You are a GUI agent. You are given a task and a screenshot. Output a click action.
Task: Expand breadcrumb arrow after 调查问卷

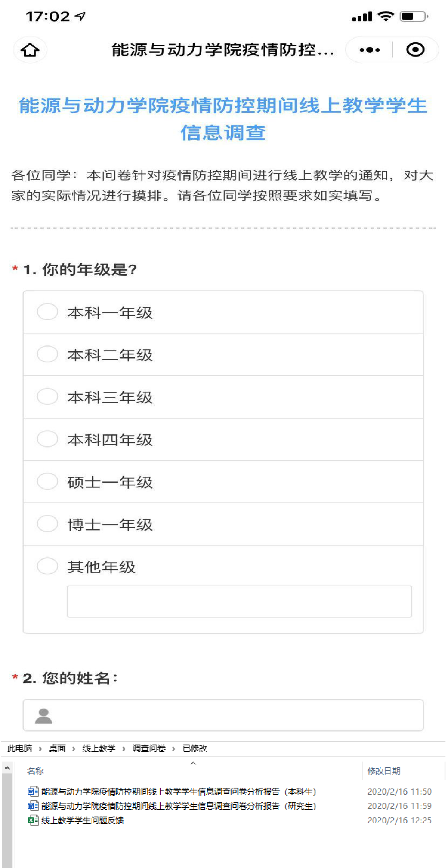(174, 749)
